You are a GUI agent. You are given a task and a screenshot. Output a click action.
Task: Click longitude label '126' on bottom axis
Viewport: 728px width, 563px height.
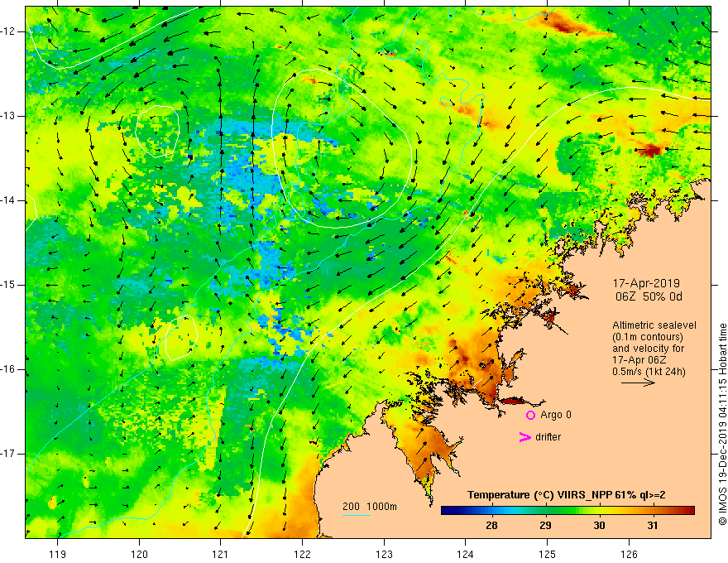click(x=629, y=554)
